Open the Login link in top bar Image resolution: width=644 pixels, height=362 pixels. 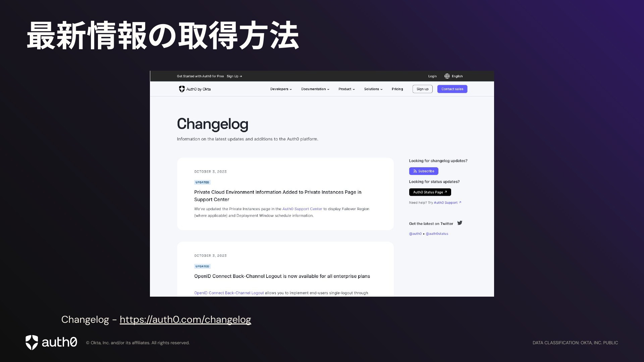432,76
